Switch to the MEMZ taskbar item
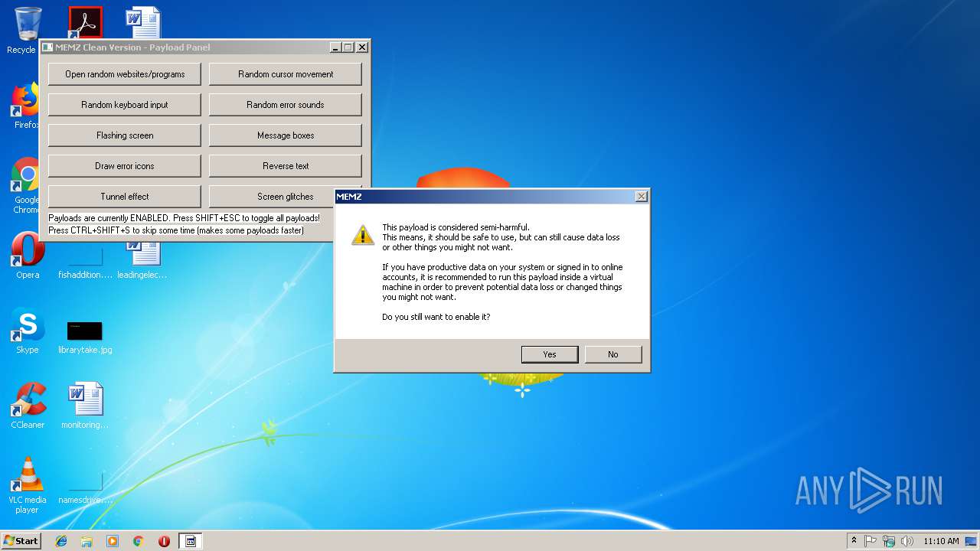 click(x=191, y=541)
